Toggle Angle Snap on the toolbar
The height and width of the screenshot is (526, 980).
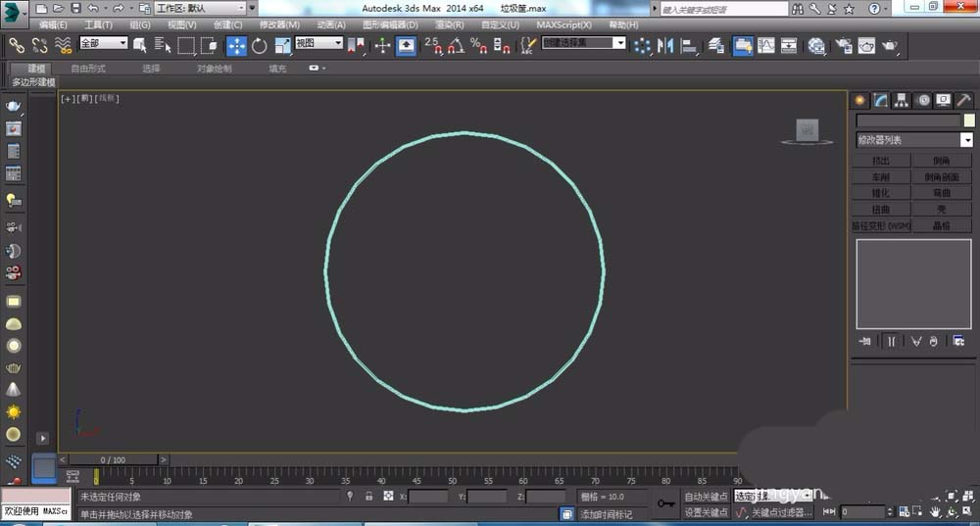point(456,45)
